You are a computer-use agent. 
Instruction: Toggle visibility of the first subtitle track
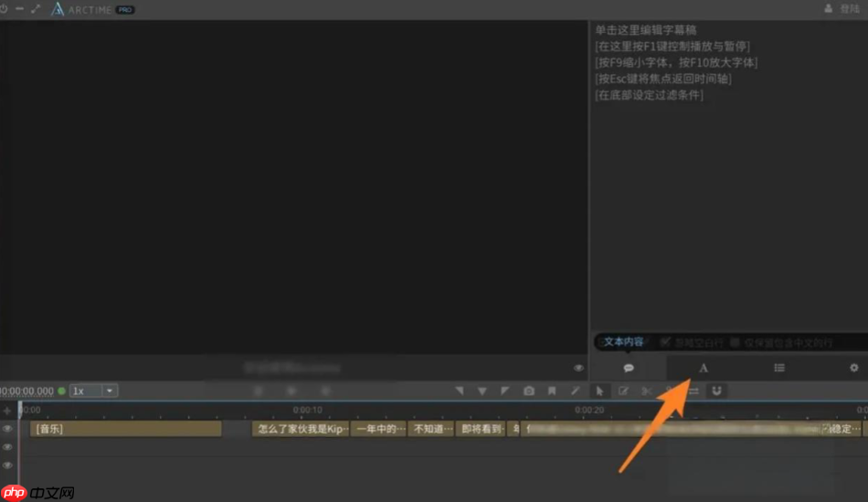tap(7, 428)
